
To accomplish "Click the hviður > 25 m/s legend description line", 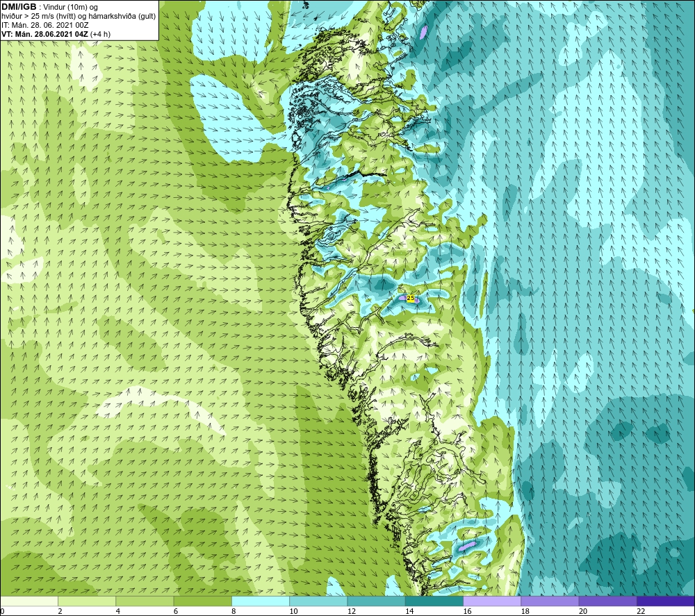I will pyautogui.click(x=79, y=17).
